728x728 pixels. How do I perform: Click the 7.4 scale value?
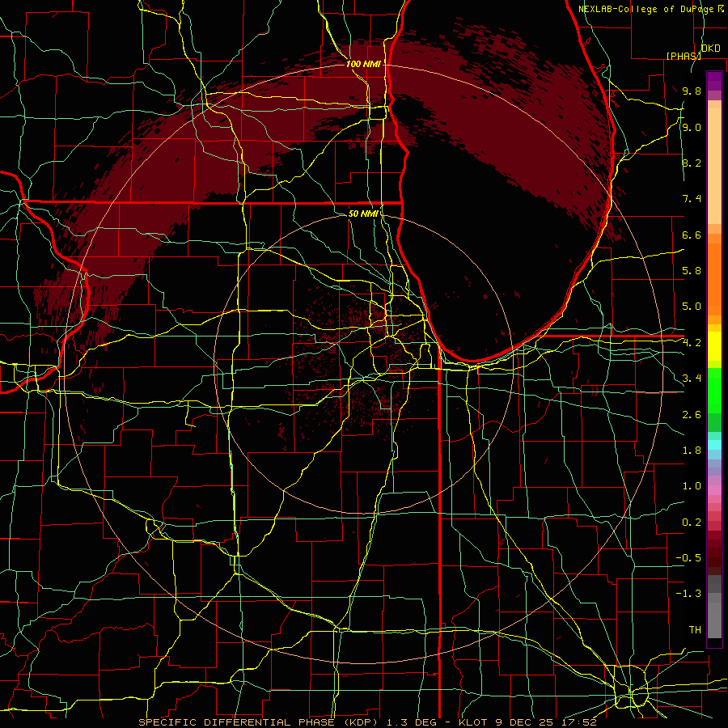(x=692, y=199)
